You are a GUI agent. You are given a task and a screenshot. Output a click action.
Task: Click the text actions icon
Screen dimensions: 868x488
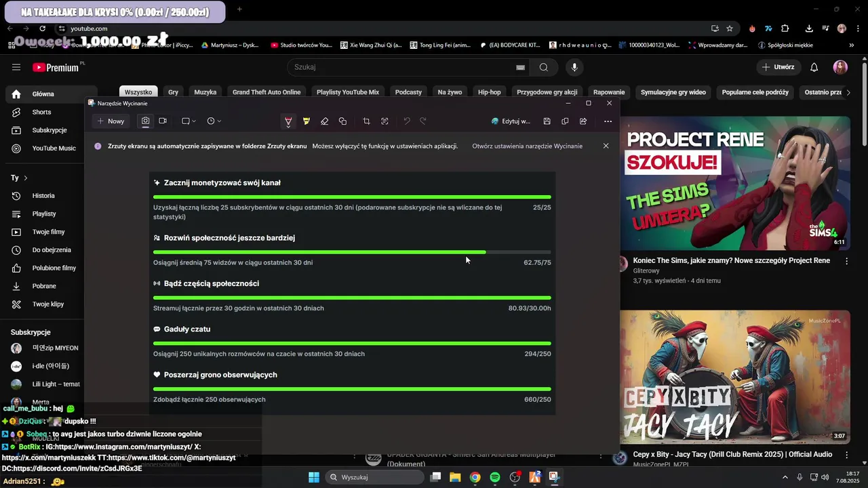384,121
